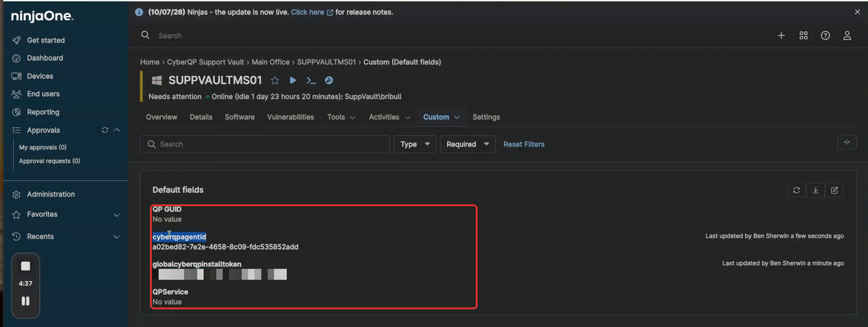Click the remote connect icon beside terminal
The height and width of the screenshot is (327, 868).
328,80
